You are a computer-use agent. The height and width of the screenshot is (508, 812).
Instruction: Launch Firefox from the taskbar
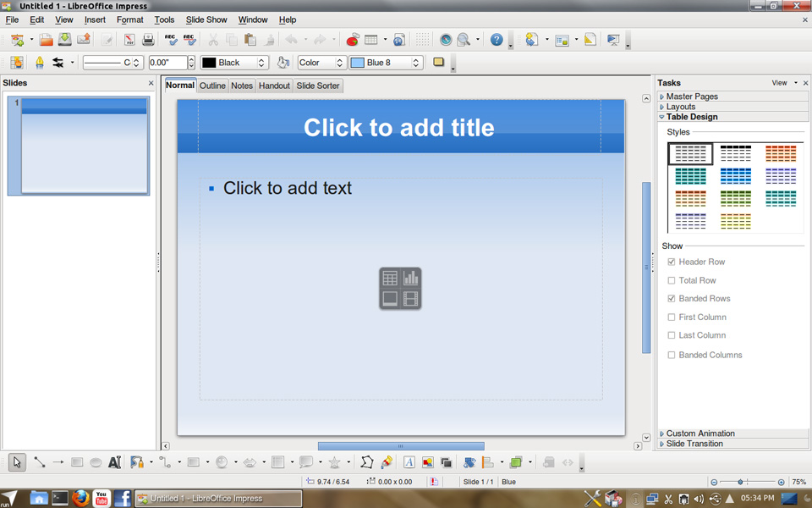(80, 498)
